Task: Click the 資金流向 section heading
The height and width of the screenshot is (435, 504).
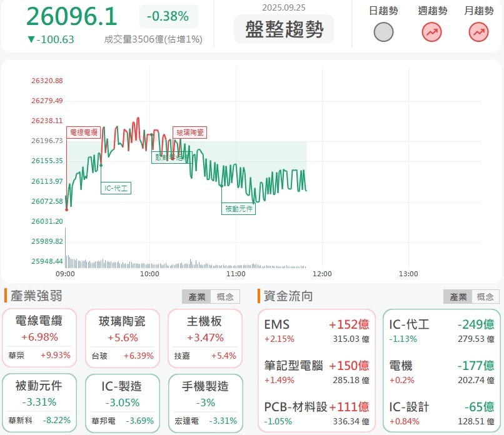Action: (x=288, y=296)
